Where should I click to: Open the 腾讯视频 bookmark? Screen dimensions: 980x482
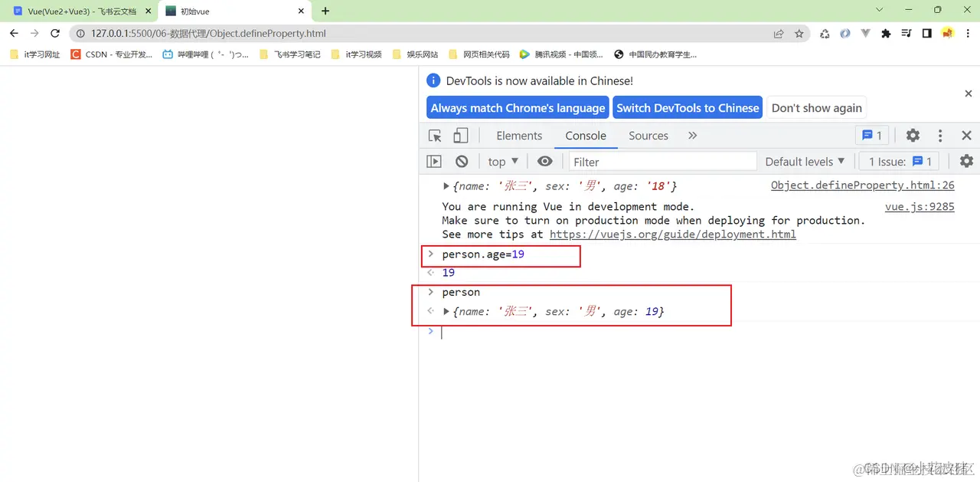561,54
